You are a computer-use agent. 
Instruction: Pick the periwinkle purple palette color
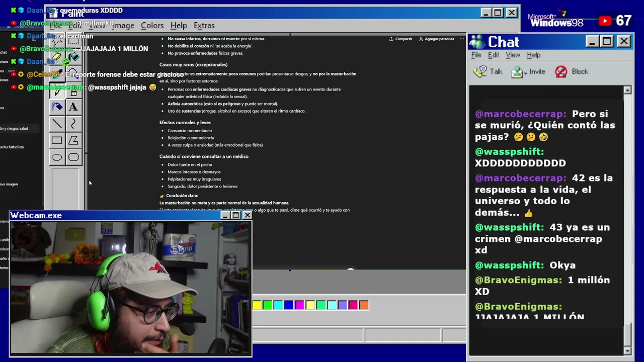[343, 305]
